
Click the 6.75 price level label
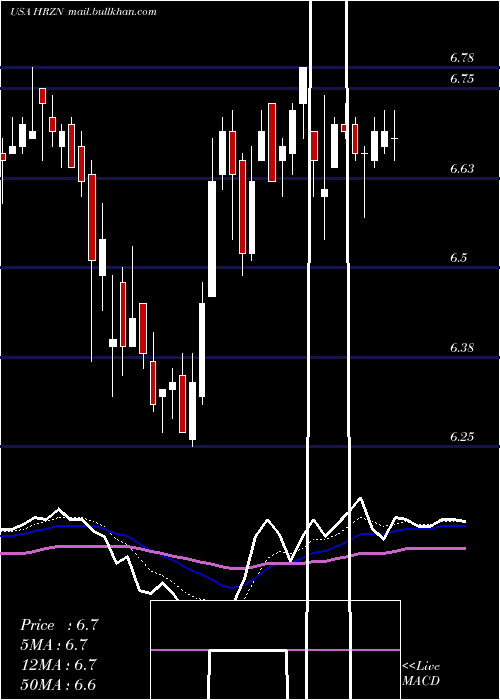[462, 79]
